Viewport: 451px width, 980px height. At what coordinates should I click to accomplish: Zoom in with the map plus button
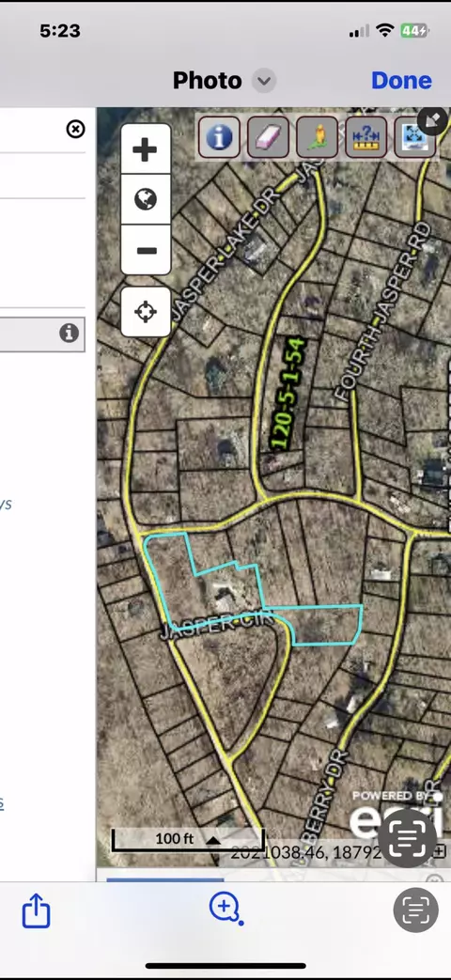[146, 149]
